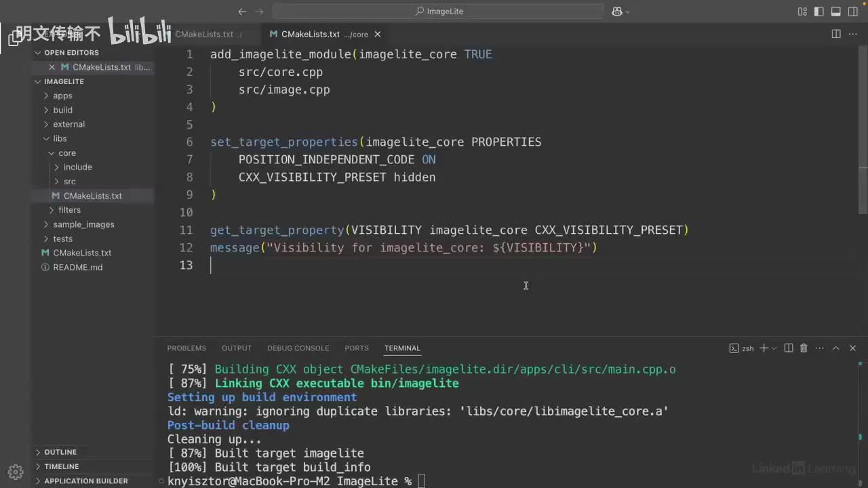The width and height of the screenshot is (868, 488).
Task: Toggle the primary side bar
Action: (819, 12)
